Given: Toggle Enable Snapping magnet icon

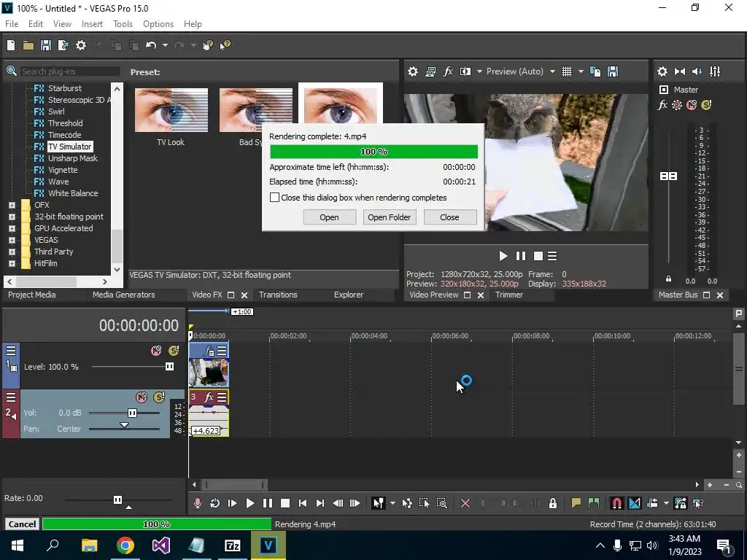Looking at the screenshot, I should coord(616,503).
